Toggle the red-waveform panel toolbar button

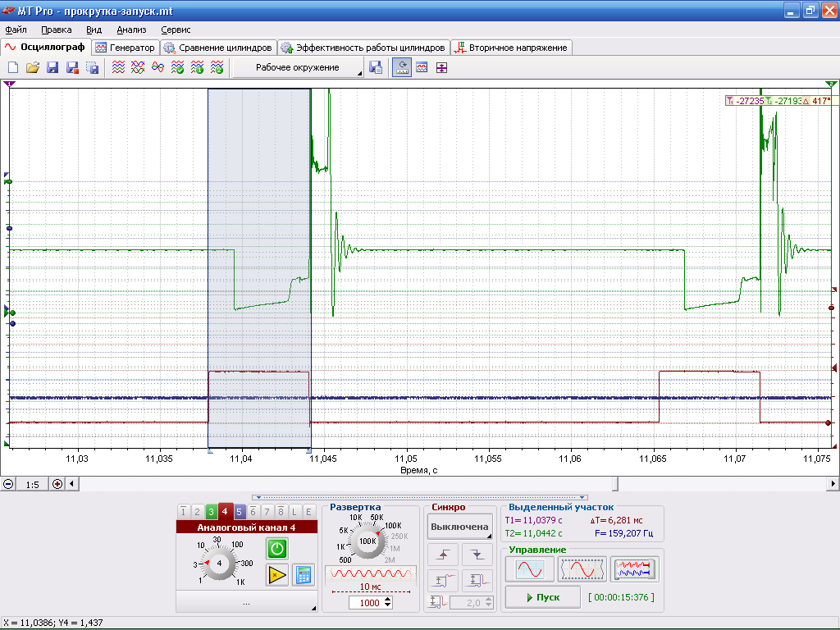pos(422,67)
